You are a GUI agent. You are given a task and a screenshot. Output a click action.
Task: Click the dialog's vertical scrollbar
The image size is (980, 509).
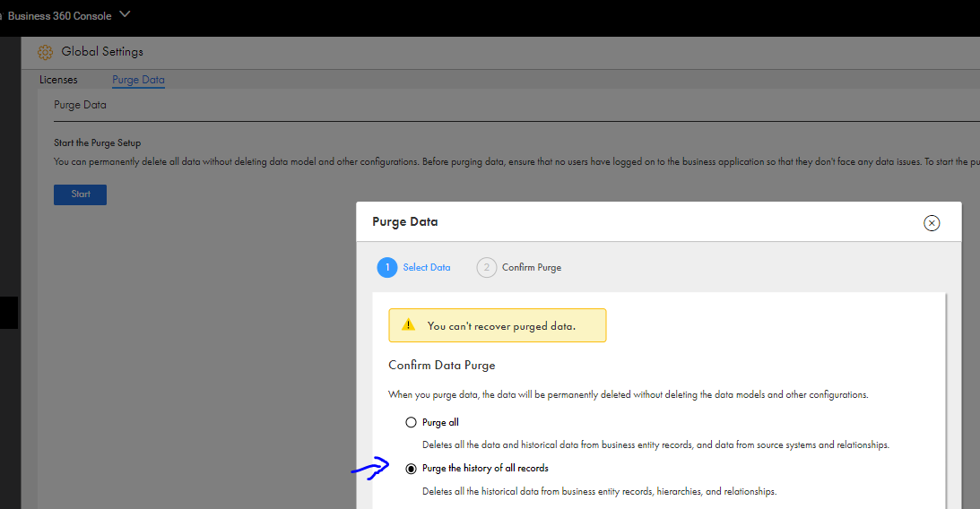pos(946,400)
